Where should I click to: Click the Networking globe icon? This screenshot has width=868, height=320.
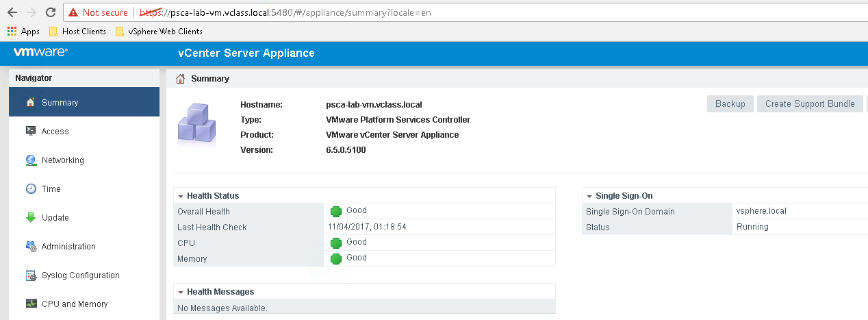click(x=30, y=160)
